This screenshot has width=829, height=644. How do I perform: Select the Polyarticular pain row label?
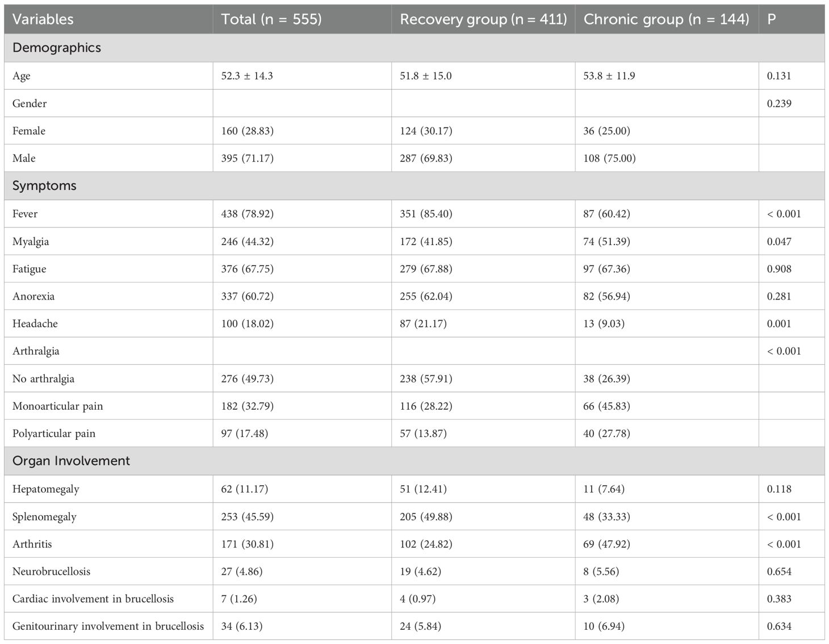click(x=54, y=433)
